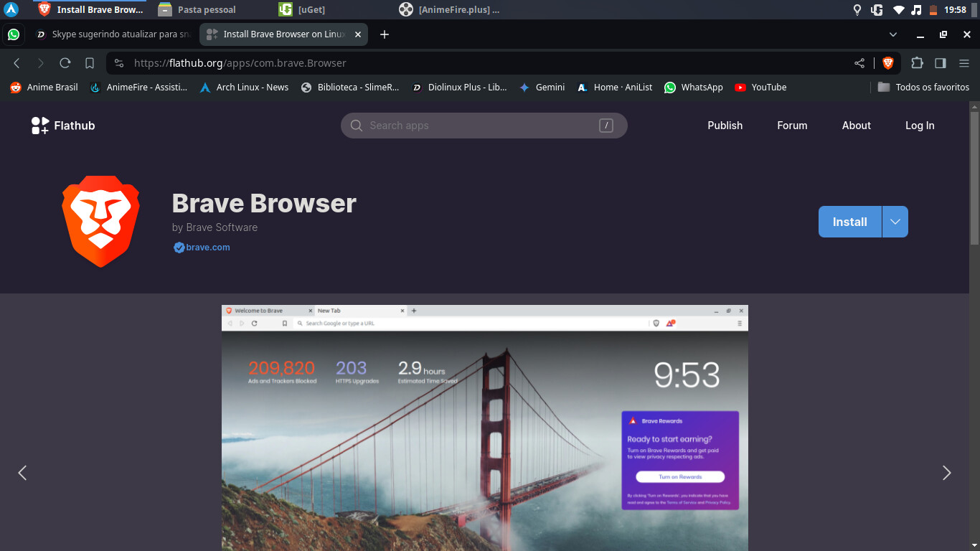Viewport: 980px width, 551px height.
Task: Reload the current page
Action: pos(65,63)
